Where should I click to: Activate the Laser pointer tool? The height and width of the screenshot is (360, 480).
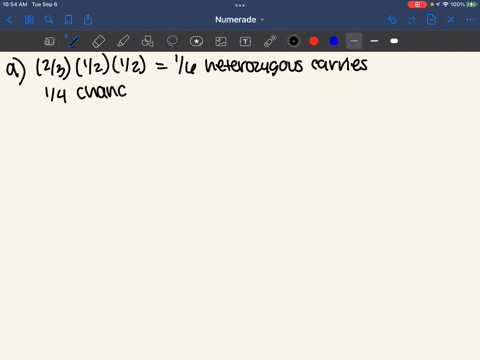[270, 41]
